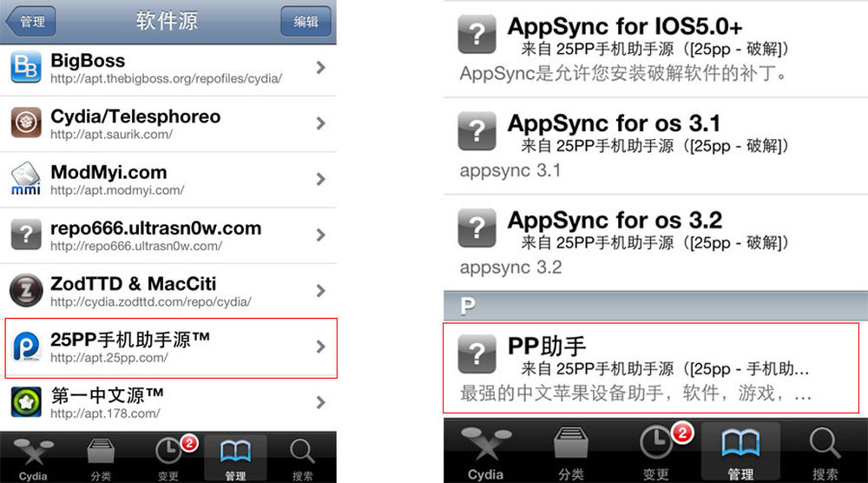Go back with the 管理 button
Image resolution: width=868 pixels, height=483 pixels.
[x=31, y=22]
